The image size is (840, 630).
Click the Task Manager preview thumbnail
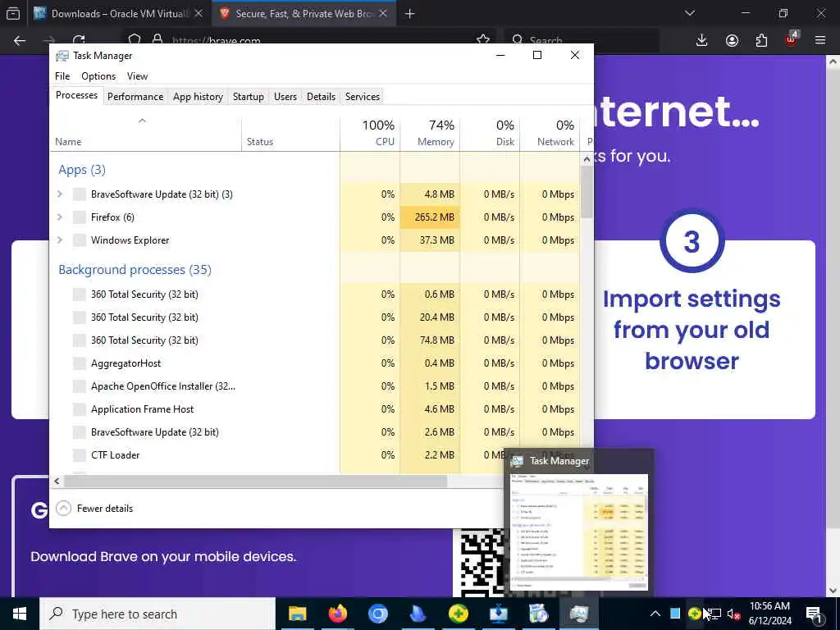pos(579,532)
